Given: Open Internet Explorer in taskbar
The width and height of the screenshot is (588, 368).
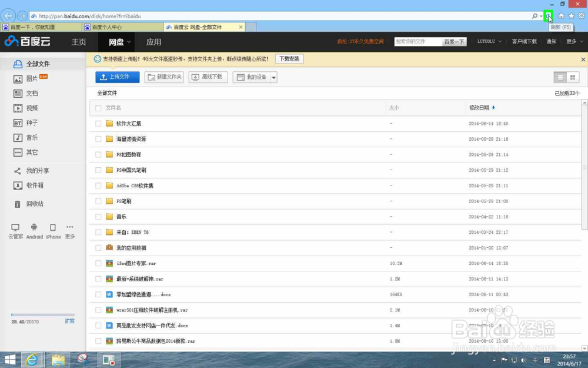Looking at the screenshot, I should point(32,360).
